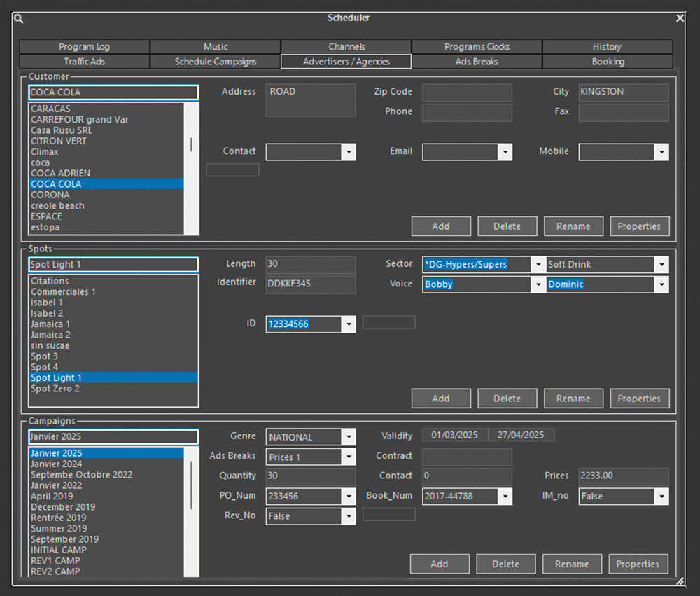The image size is (700, 596).
Task: Open the Soft Drink sub-sector dropdown
Action: click(661, 265)
